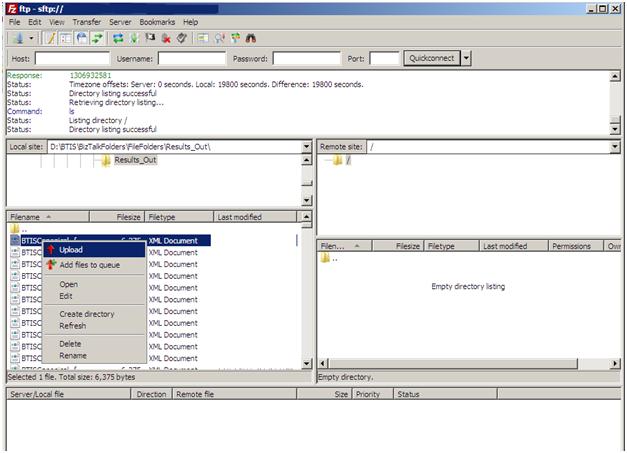The image size is (627, 453).
Task: Choose Delete from the context menu
Action: pos(94,344)
